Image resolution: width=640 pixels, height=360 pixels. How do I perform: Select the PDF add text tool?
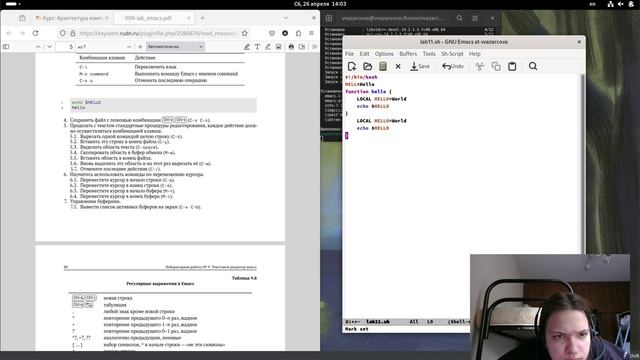[257, 47]
